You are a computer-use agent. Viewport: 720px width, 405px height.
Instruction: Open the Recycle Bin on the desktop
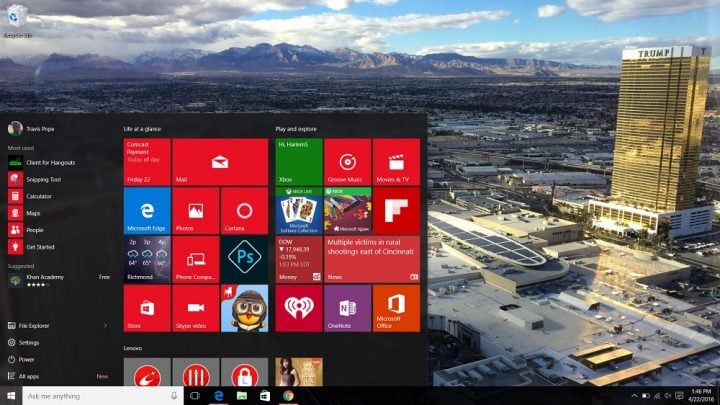tap(17, 22)
